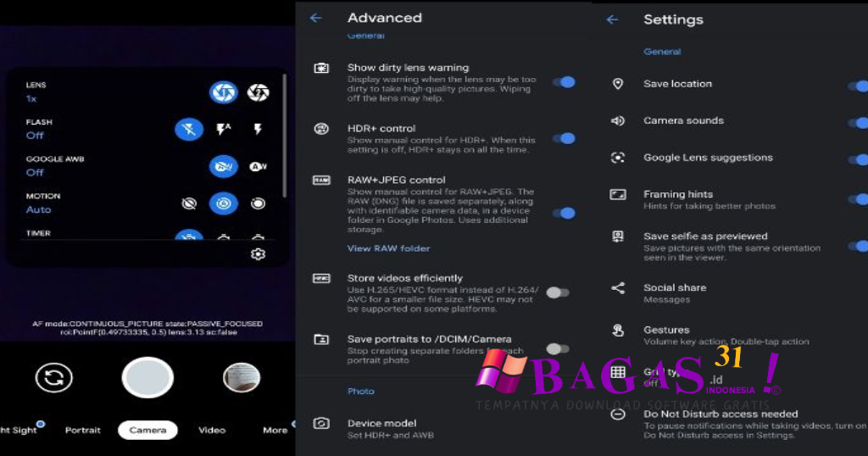Switch to Night Sight mode
Screen dimensions: 868x456
19,430
